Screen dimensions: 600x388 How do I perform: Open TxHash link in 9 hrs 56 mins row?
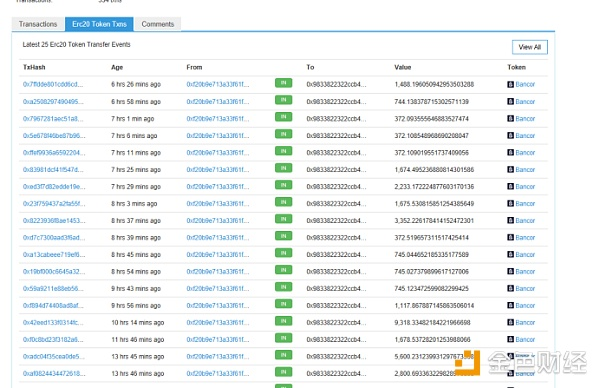53,305
